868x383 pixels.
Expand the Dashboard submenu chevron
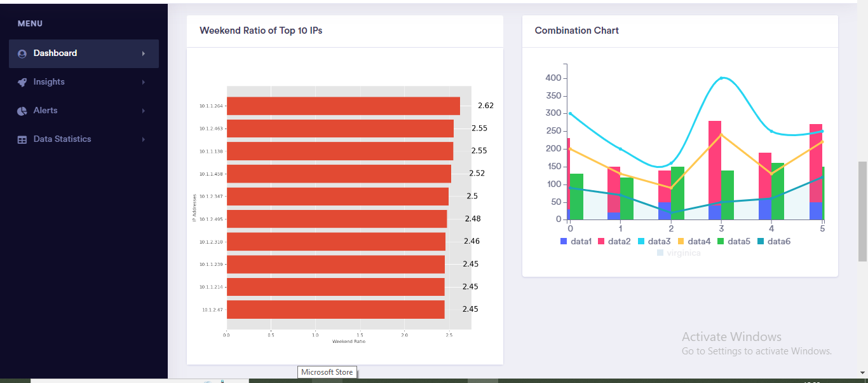click(x=144, y=53)
